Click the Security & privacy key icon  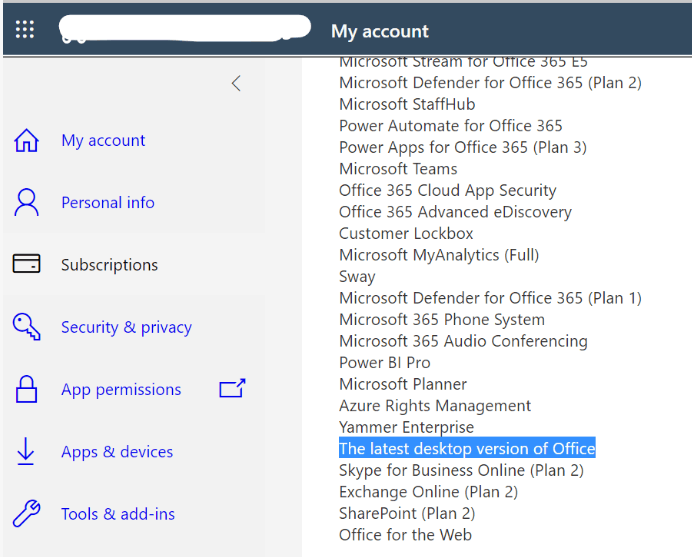click(x=26, y=327)
